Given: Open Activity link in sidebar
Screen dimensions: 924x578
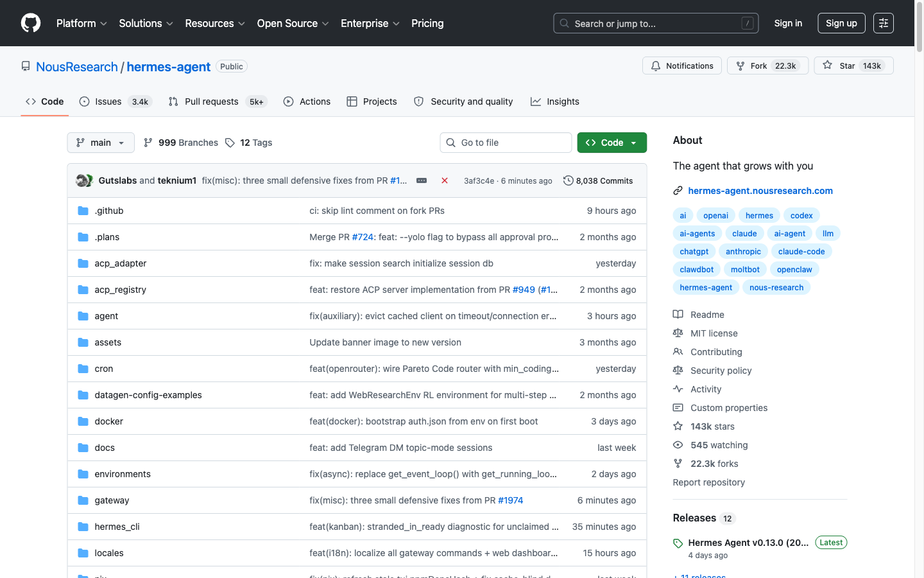Looking at the screenshot, I should pyautogui.click(x=697, y=389).
